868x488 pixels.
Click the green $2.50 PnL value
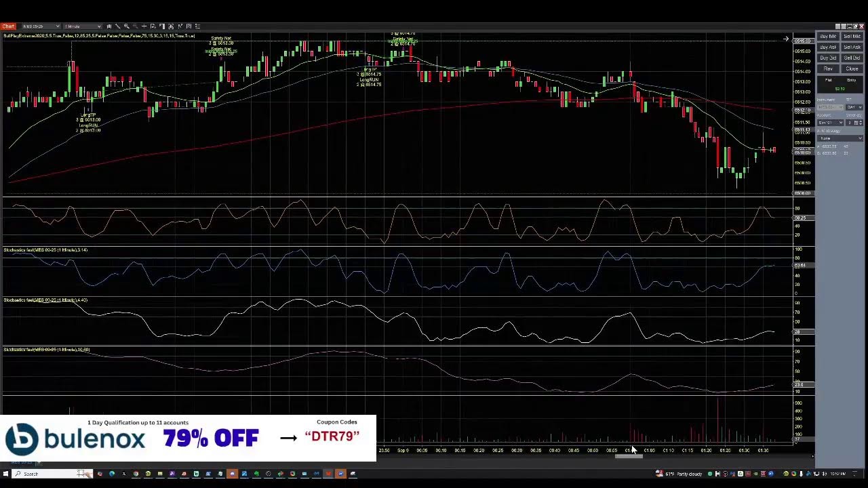pyautogui.click(x=840, y=89)
